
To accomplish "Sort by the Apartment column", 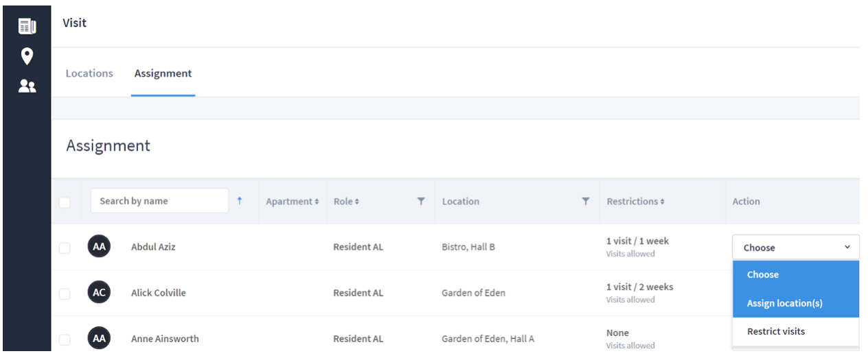I will point(293,202).
